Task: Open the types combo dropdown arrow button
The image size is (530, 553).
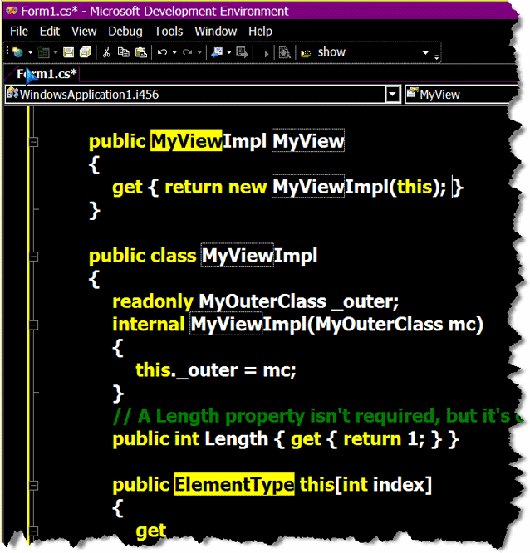Action: click(392, 95)
